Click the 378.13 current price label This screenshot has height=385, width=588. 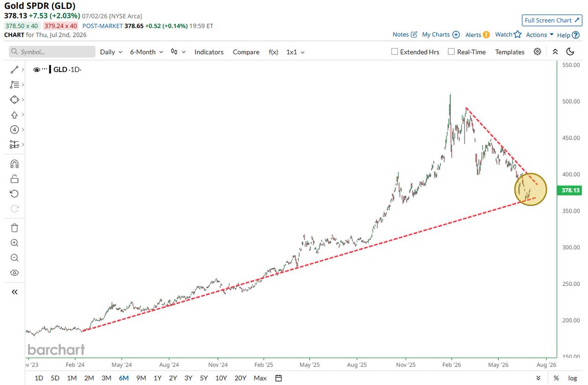tap(570, 190)
